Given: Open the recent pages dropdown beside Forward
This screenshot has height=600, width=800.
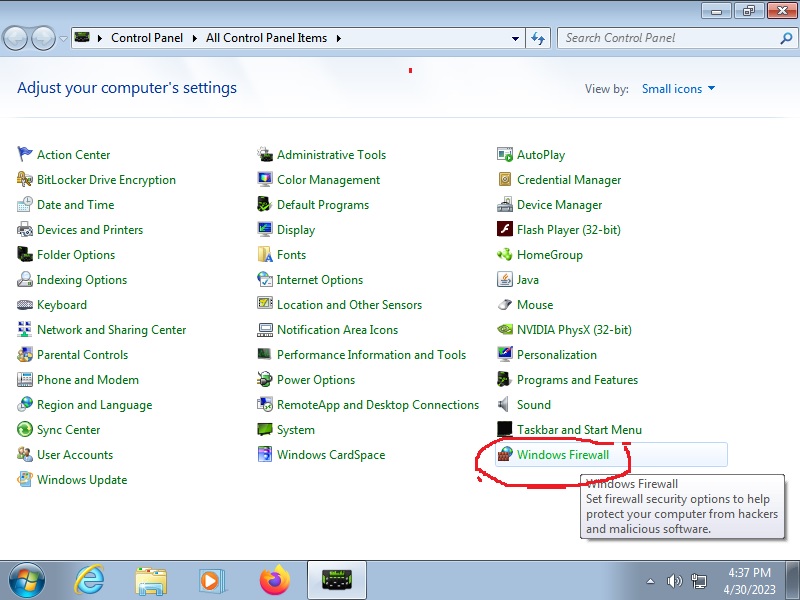Looking at the screenshot, I should (x=63, y=39).
